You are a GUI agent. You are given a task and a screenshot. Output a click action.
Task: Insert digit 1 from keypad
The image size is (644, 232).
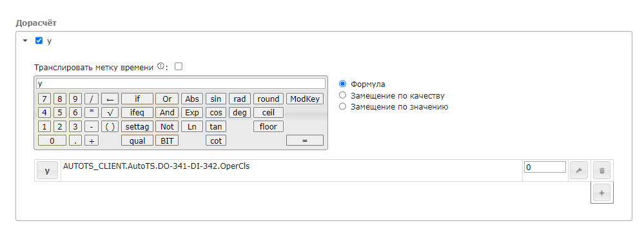[x=44, y=126]
